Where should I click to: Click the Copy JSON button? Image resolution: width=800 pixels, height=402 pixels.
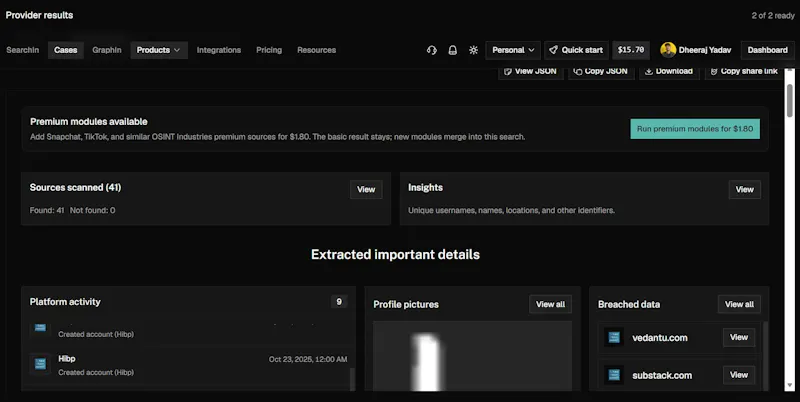pos(601,71)
